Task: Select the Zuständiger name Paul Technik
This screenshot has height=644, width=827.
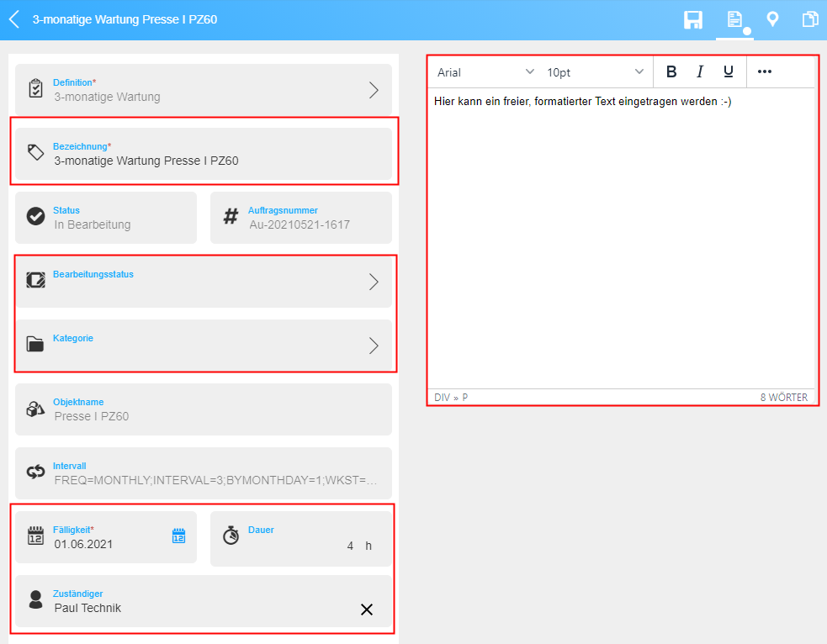Action: [87, 608]
